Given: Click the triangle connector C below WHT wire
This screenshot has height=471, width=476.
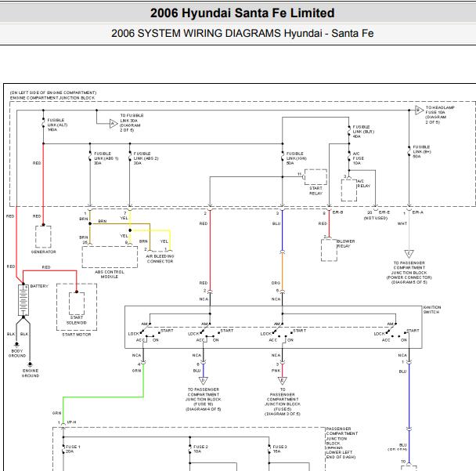Looking at the screenshot, I should (x=409, y=254).
